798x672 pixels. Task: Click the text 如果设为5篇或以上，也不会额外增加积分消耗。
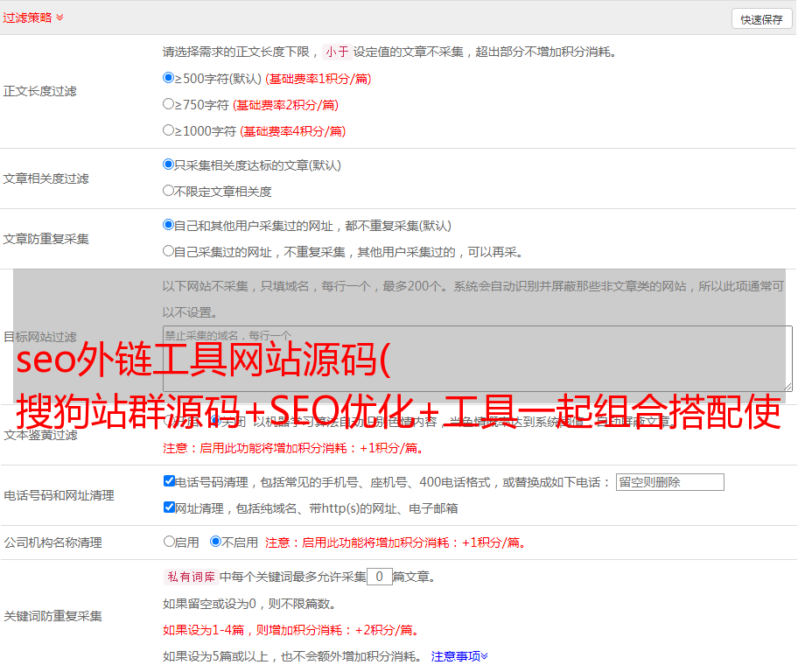click(292, 657)
